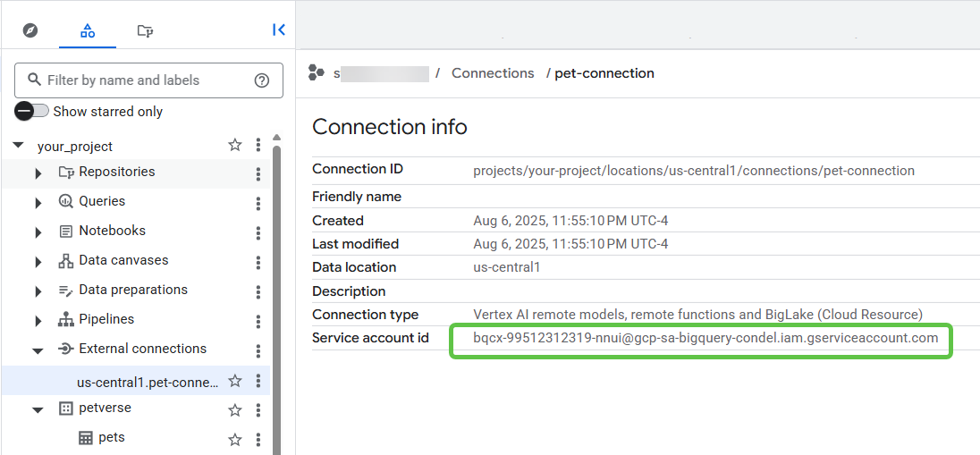980x455 pixels.
Task: Click the External connections tree label
Action: point(142,348)
